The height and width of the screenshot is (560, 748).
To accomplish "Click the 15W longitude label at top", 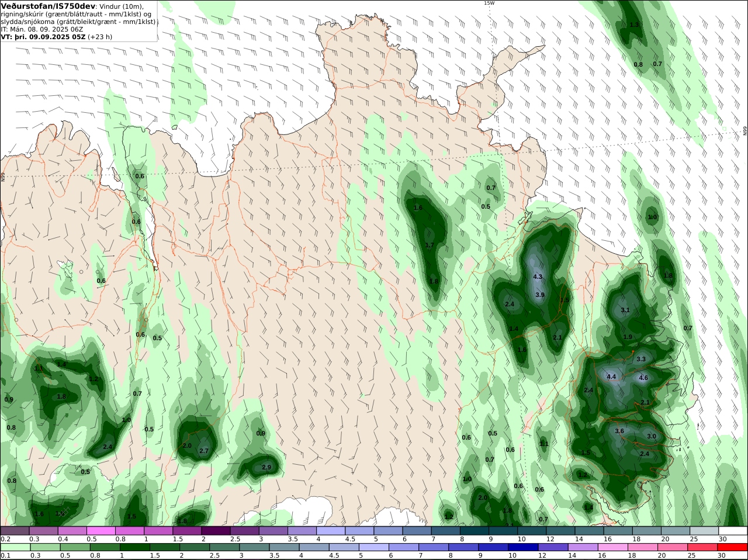I will (489, 3).
